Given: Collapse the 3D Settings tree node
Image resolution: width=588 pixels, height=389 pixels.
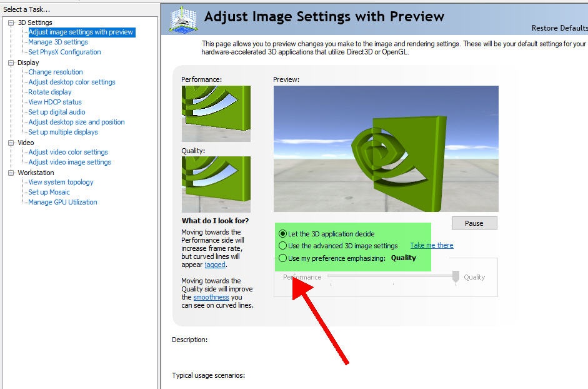Looking at the screenshot, I should 11,23.
